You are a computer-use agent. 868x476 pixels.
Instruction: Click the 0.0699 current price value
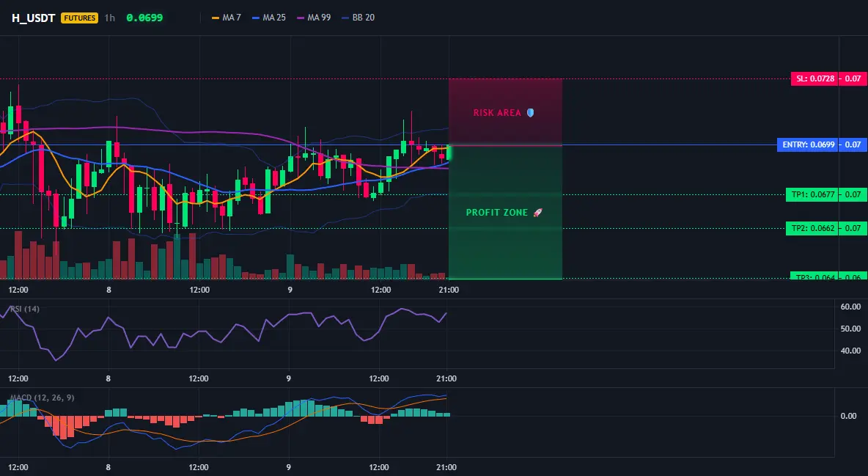[x=144, y=18]
